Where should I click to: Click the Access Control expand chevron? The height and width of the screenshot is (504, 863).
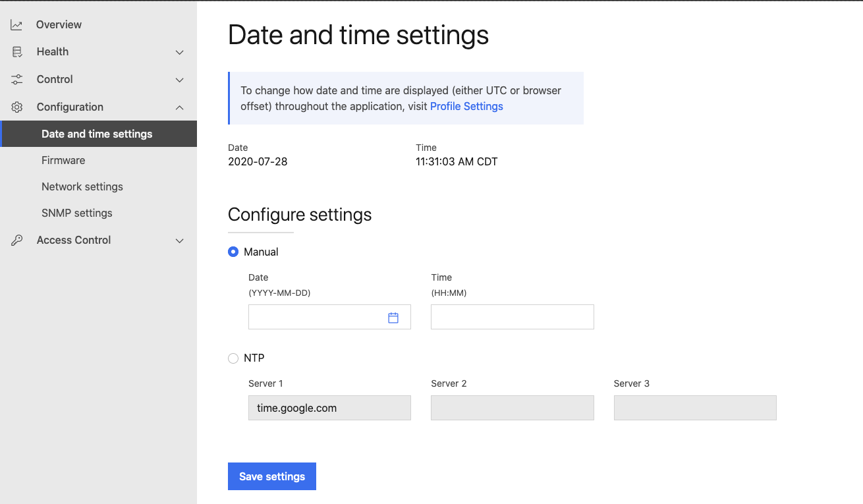[179, 240]
